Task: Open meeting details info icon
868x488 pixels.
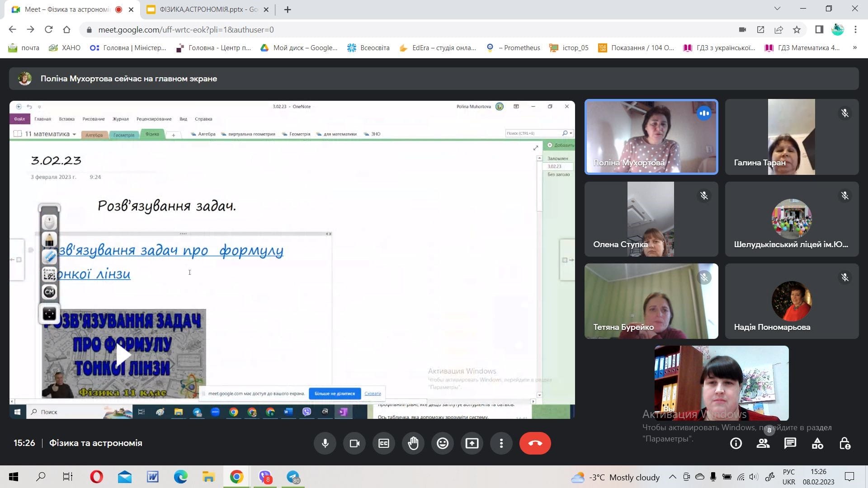Action: 736,444
